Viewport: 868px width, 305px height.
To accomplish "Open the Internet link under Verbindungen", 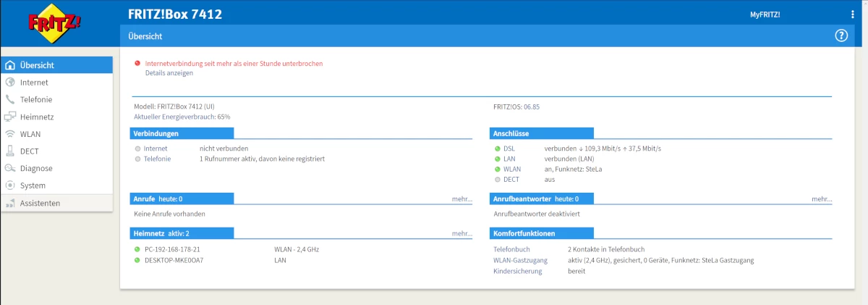I will click(x=156, y=149).
